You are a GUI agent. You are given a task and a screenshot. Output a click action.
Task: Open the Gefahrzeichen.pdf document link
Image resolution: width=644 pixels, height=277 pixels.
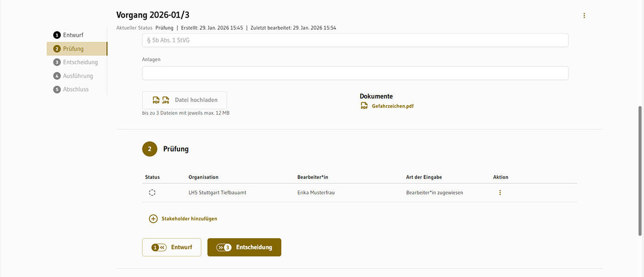pos(393,106)
